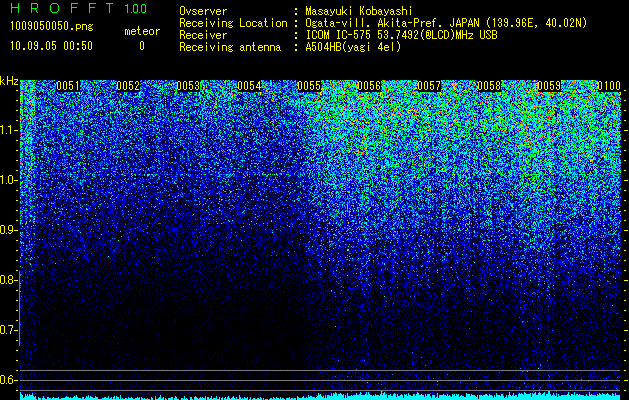Select the observer name Masayuki Kobayashi
The width and height of the screenshot is (629, 400).
[359, 11]
